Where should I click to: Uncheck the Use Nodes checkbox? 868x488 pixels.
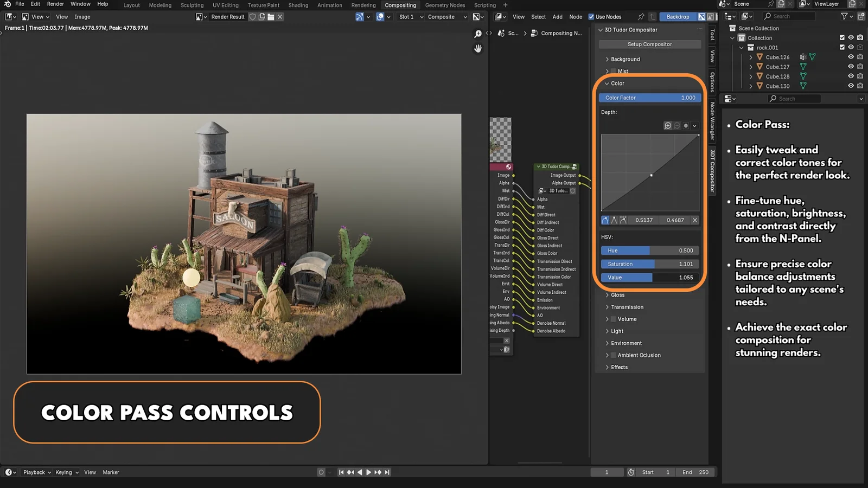pos(592,16)
